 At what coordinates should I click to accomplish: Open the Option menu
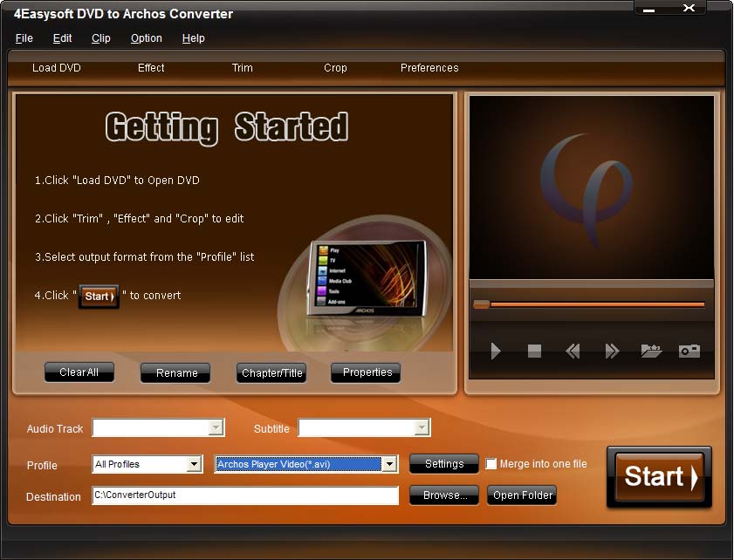pos(146,38)
